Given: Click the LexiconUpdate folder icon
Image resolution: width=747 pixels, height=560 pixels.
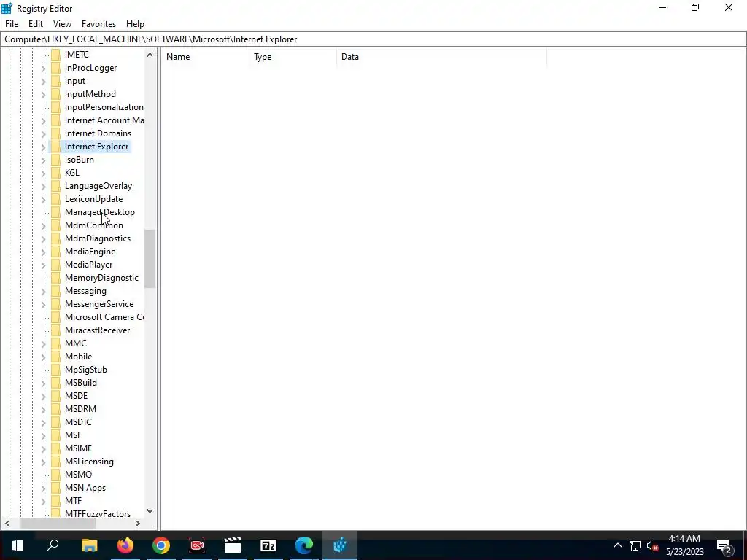Looking at the screenshot, I should point(55,199).
